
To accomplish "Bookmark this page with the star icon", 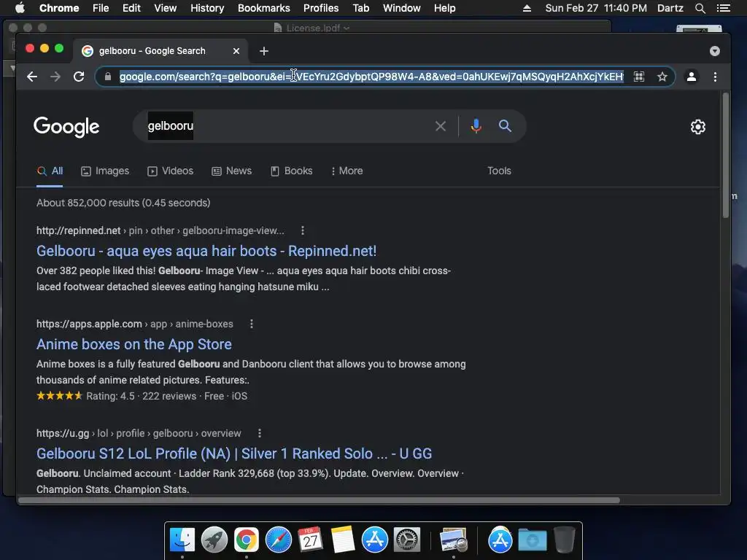I will click(x=662, y=77).
